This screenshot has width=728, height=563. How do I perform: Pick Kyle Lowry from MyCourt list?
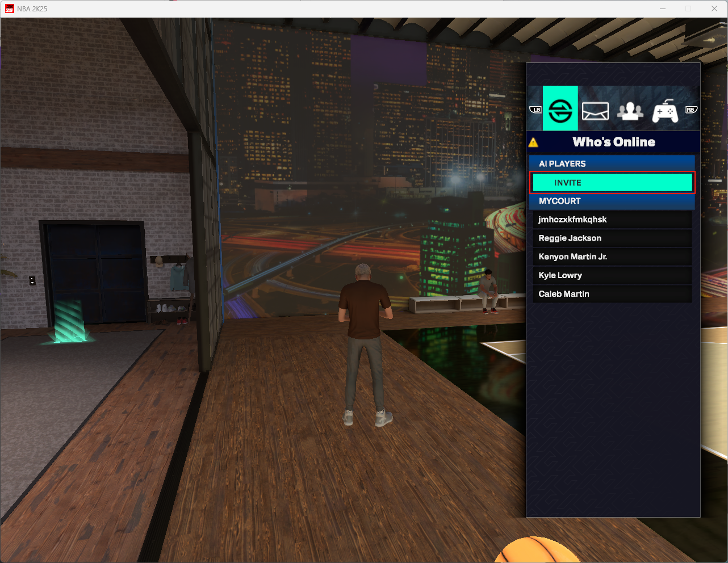(612, 275)
